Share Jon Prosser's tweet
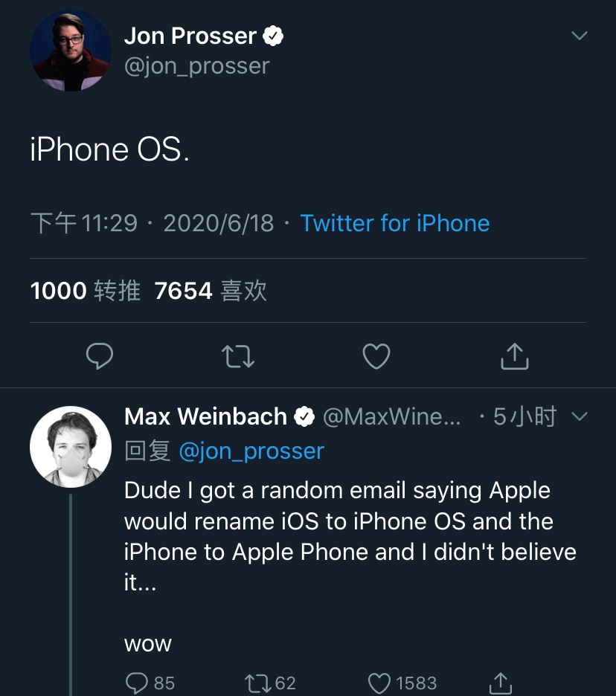616x696 pixels. coord(514,357)
